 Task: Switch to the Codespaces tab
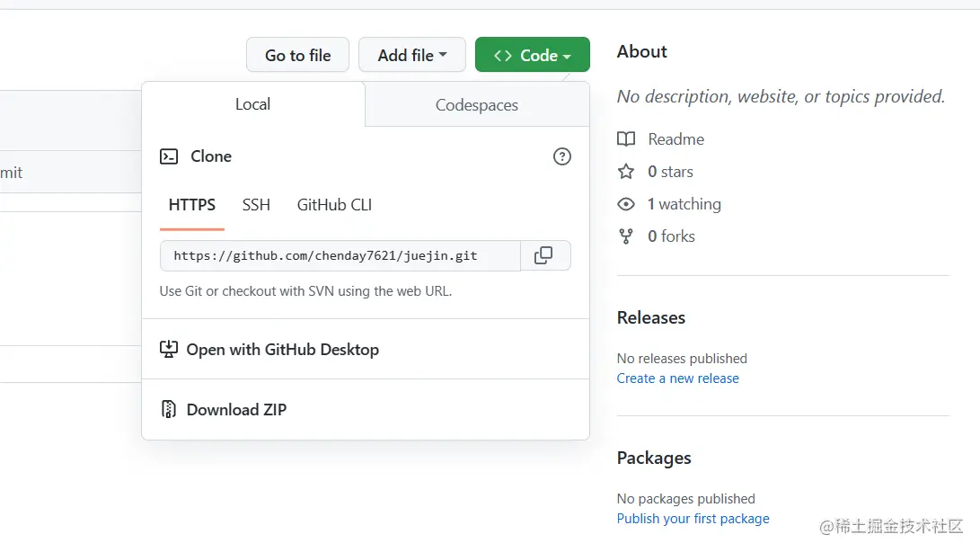(x=477, y=105)
